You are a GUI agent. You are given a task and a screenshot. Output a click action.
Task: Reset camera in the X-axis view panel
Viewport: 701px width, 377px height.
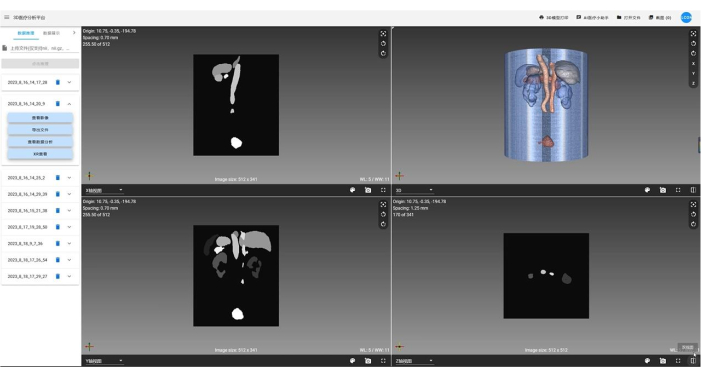[x=383, y=34]
